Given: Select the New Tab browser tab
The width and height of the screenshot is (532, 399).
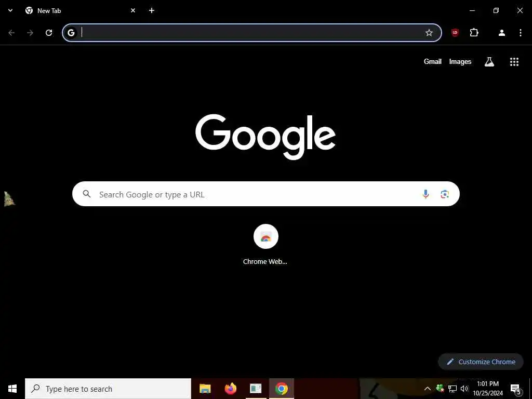Looking at the screenshot, I should (x=81, y=10).
